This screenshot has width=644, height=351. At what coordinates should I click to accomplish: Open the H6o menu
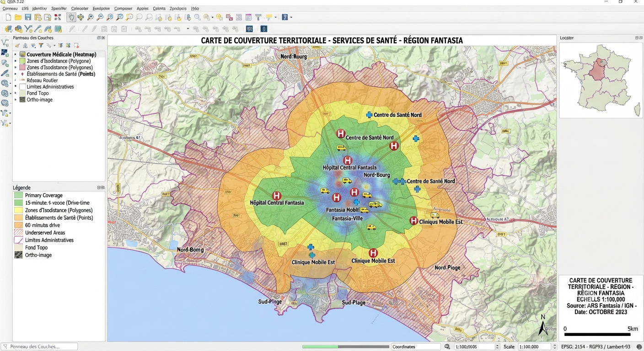(195, 8)
